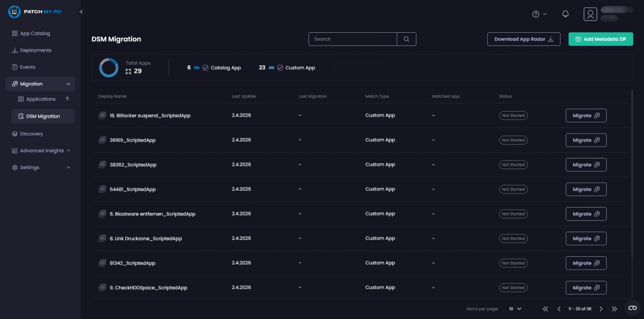This screenshot has height=319, width=644.
Task: Click the Download App Radar button
Action: pos(524,39)
